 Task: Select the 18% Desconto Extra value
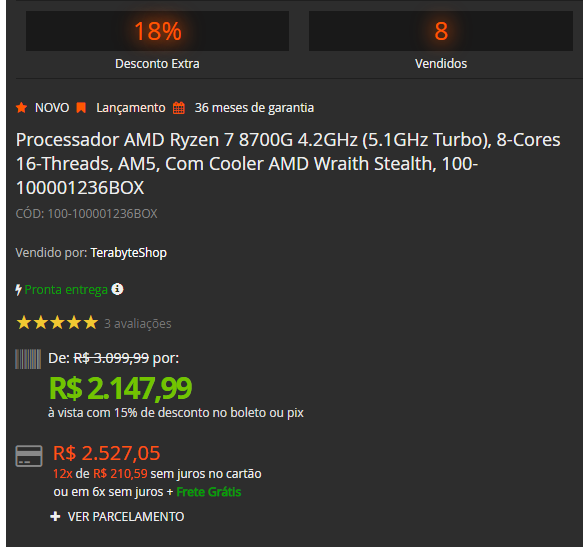click(x=158, y=31)
